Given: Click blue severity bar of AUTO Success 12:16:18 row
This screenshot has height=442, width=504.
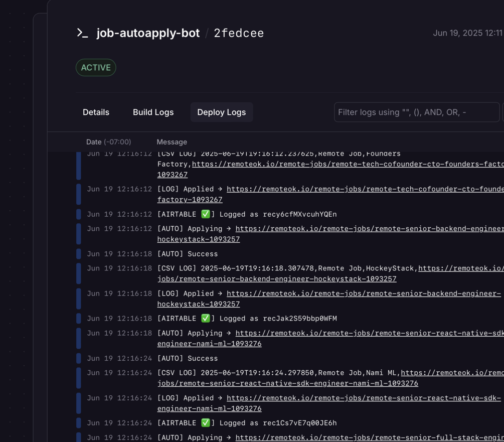Looking at the screenshot, I should pos(78,254).
